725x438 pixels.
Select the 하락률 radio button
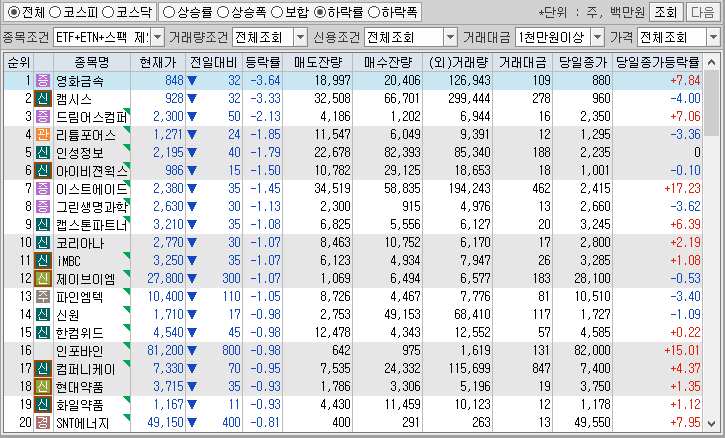pyautogui.click(x=319, y=12)
